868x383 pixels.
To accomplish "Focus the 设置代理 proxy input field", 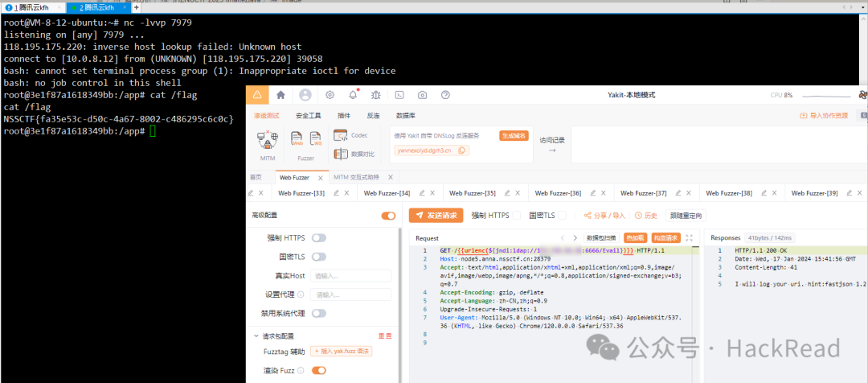I will 350,294.
